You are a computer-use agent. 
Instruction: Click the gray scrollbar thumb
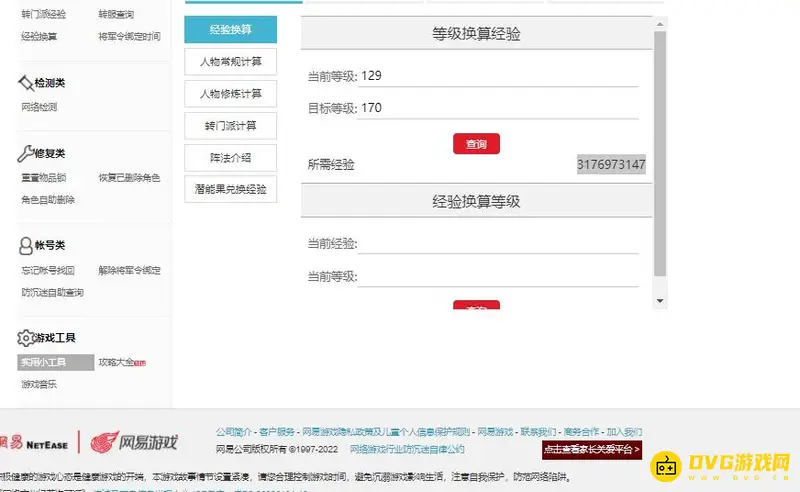point(660,153)
